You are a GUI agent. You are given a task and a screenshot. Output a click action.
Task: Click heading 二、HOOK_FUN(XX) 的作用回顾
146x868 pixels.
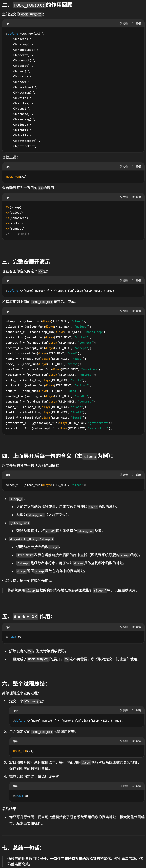[37, 5]
